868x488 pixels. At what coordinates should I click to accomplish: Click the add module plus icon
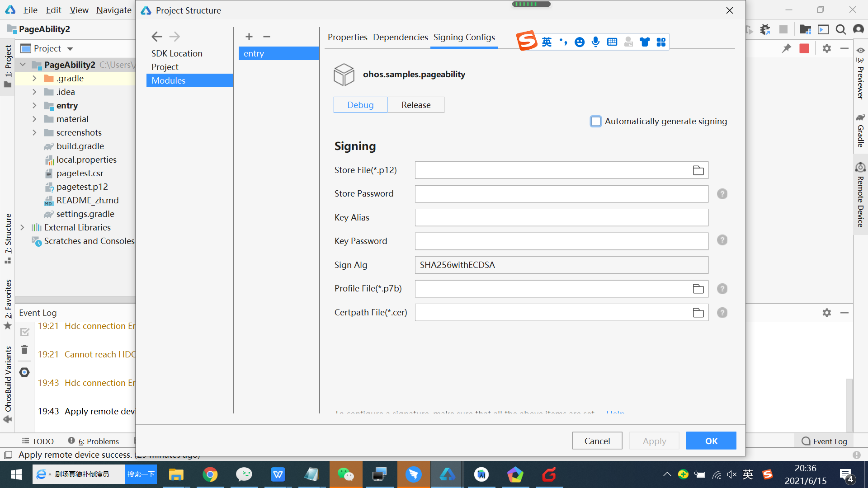coord(249,37)
